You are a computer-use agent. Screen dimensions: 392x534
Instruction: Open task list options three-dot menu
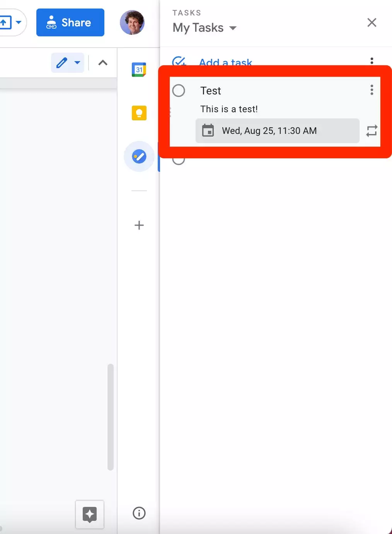coord(372,61)
